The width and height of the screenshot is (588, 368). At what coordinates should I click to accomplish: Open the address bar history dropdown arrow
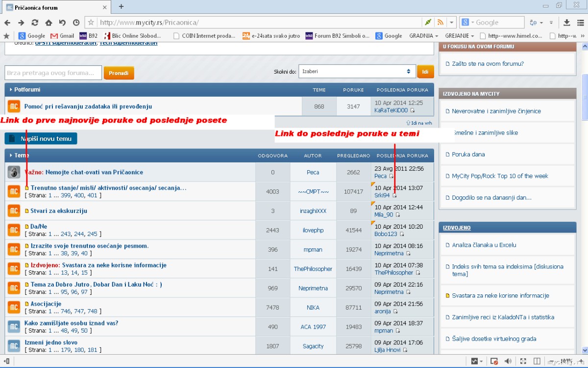pos(452,23)
